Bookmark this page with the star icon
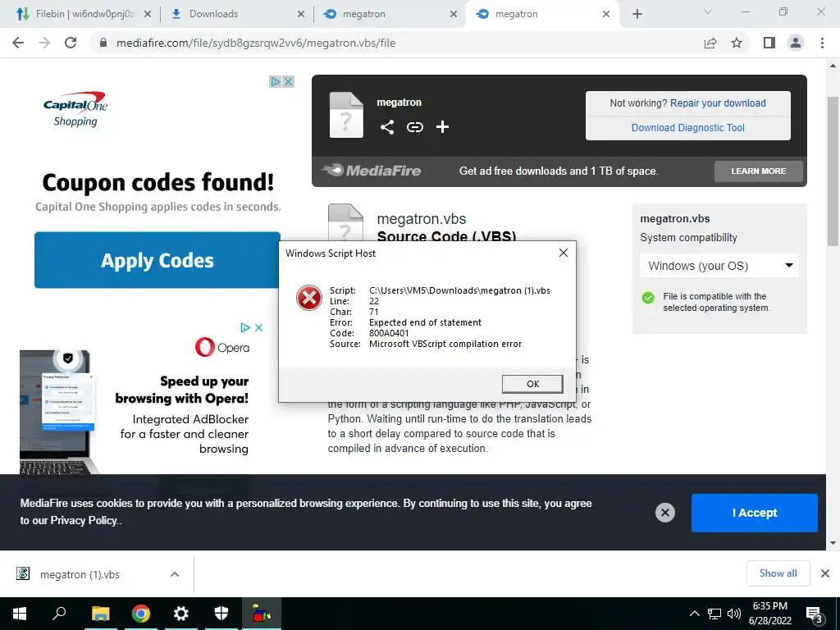This screenshot has width=840, height=630. tap(737, 43)
